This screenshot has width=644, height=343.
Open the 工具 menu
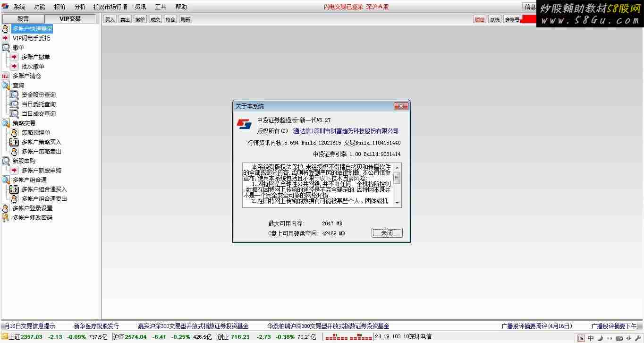pyautogui.click(x=161, y=7)
